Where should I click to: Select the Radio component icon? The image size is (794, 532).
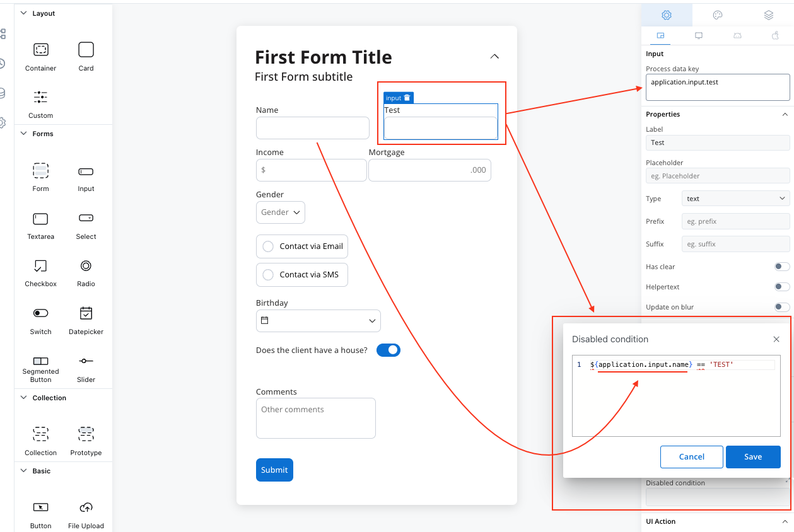click(86, 265)
